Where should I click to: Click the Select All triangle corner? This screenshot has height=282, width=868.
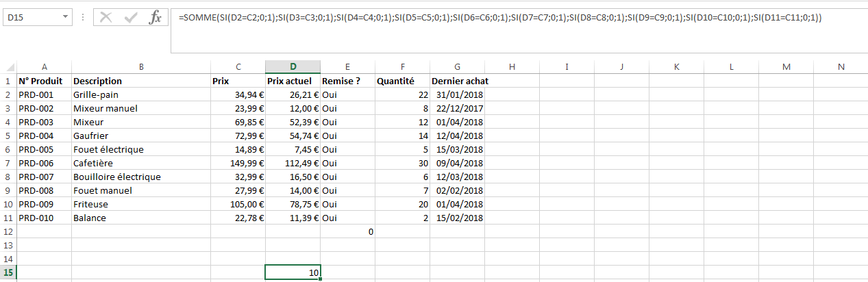click(11, 68)
